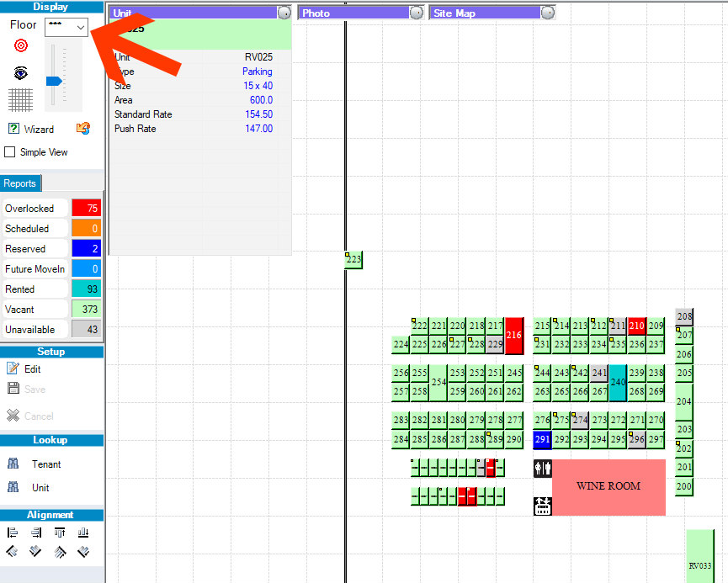Click the red Overlocked count 75

coord(87,209)
